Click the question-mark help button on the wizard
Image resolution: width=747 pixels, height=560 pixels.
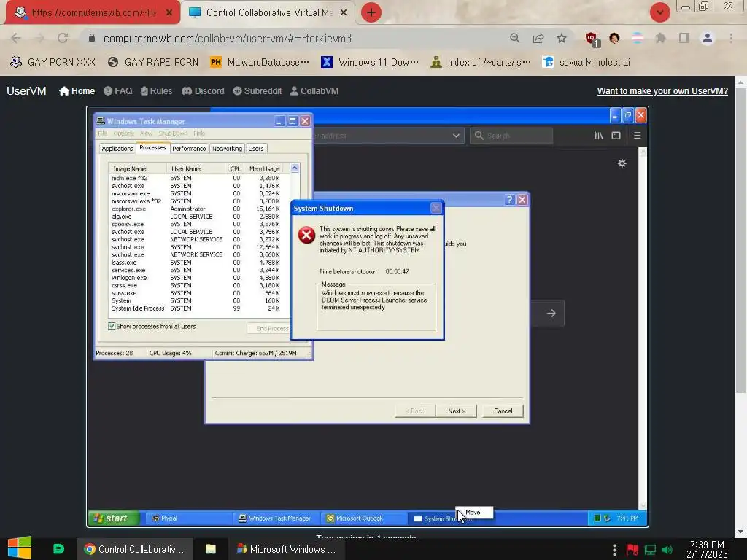click(x=509, y=200)
